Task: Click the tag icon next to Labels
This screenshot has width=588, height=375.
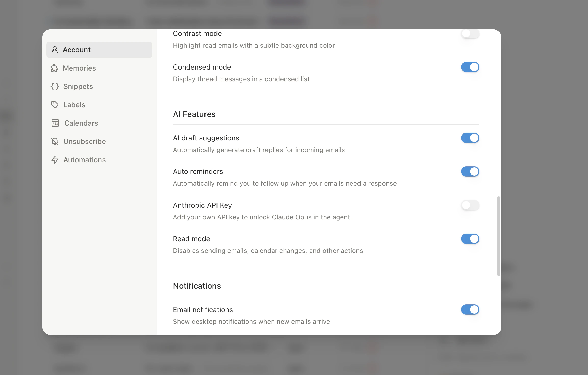Action: 55,105
